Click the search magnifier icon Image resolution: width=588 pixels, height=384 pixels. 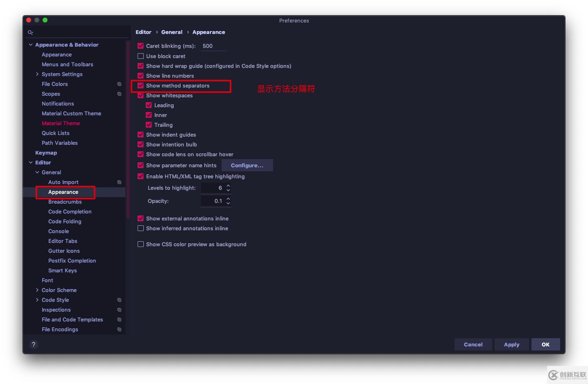pos(30,32)
